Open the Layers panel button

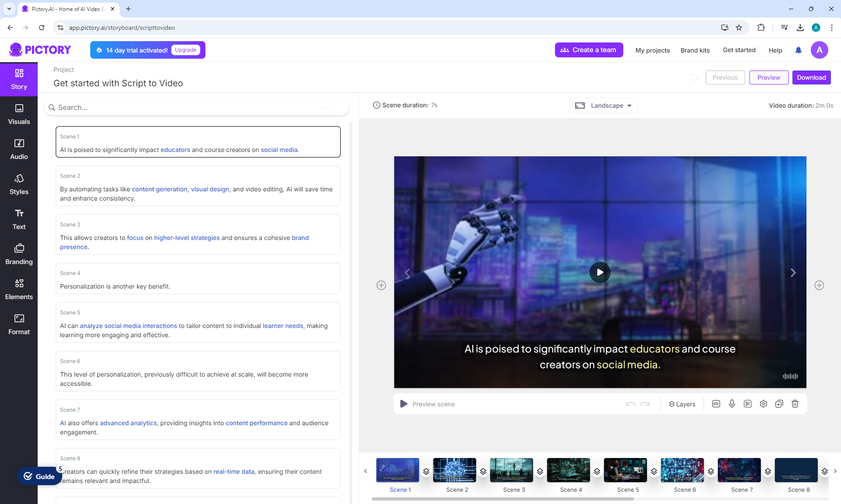point(682,404)
